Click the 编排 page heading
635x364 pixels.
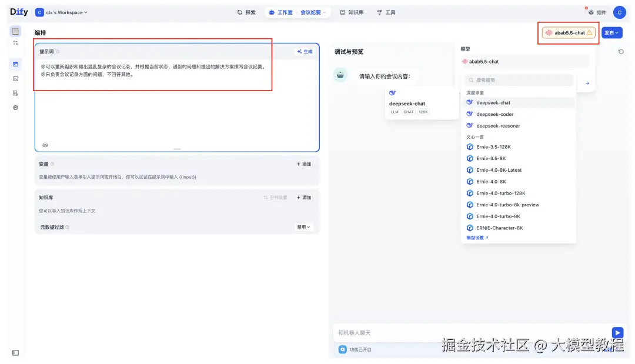[40, 33]
